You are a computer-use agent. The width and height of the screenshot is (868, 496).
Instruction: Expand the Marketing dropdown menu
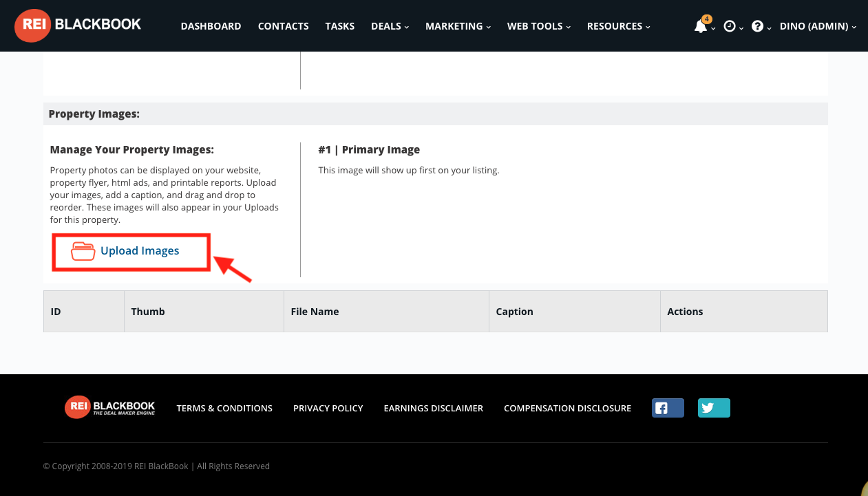[x=458, y=26]
